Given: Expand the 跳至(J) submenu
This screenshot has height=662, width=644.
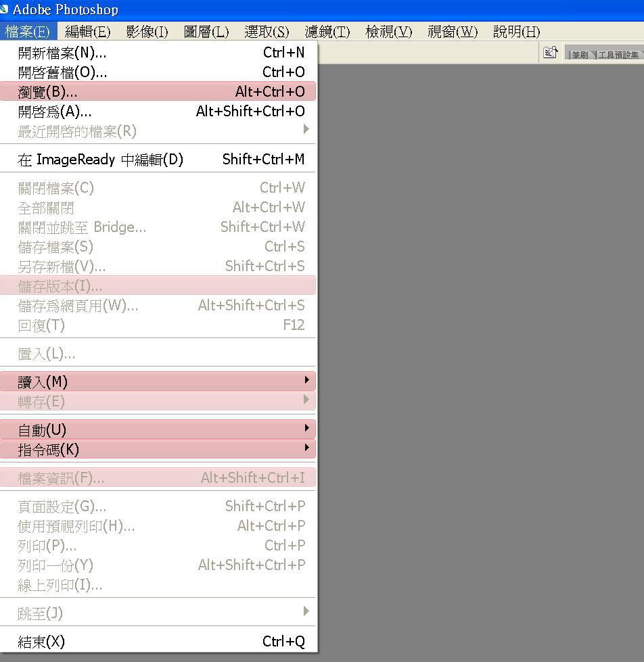Looking at the screenshot, I should [158, 613].
